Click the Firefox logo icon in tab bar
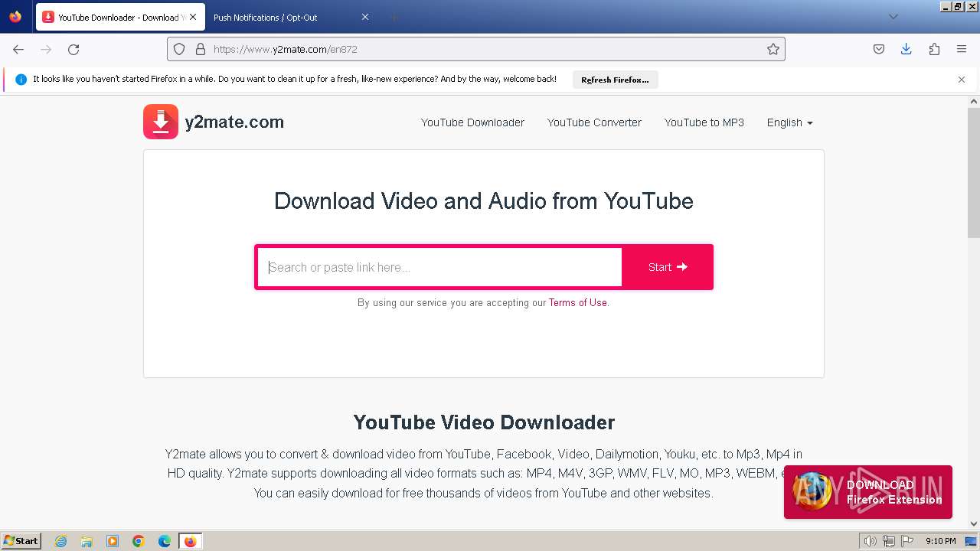 pyautogui.click(x=15, y=17)
